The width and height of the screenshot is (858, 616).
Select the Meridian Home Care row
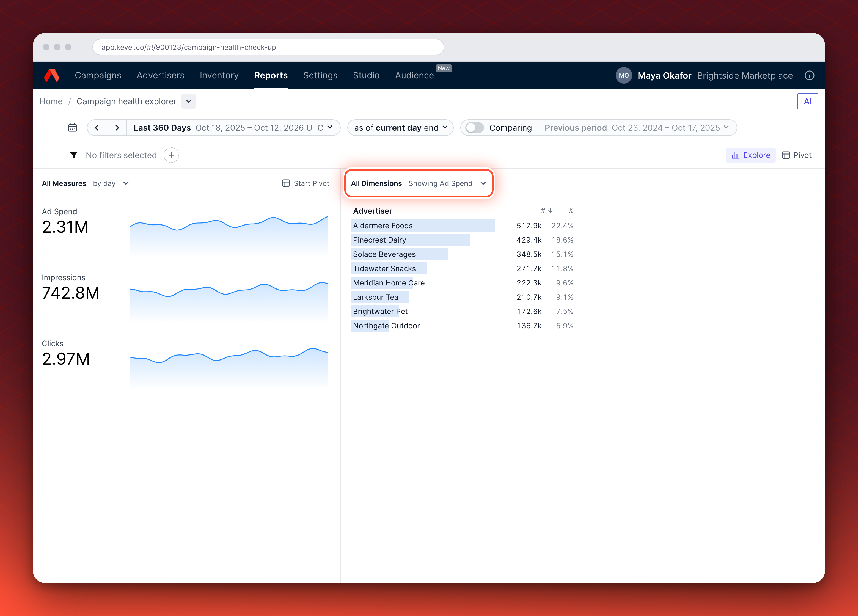(463, 283)
